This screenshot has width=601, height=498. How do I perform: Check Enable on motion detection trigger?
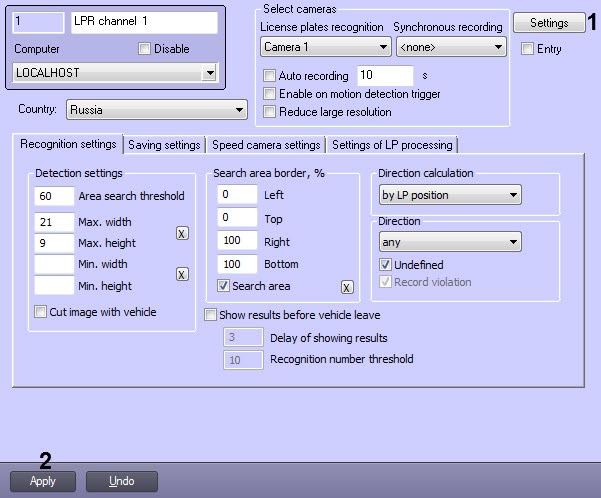[x=269, y=94]
